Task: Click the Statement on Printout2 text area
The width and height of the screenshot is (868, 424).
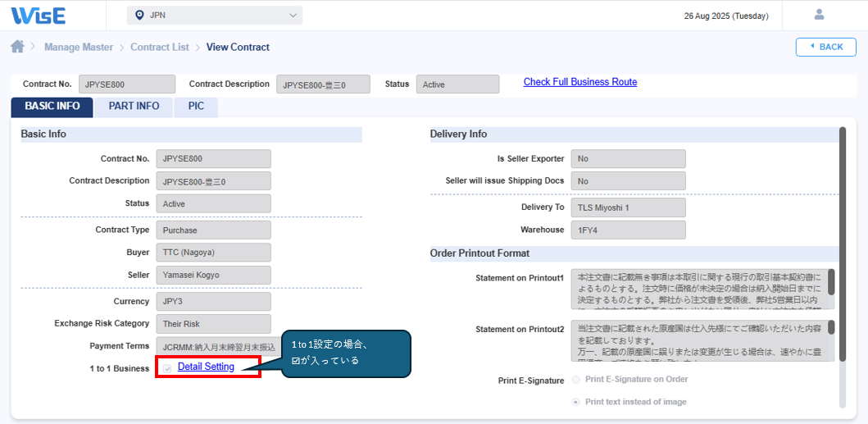Action: [x=697, y=340]
